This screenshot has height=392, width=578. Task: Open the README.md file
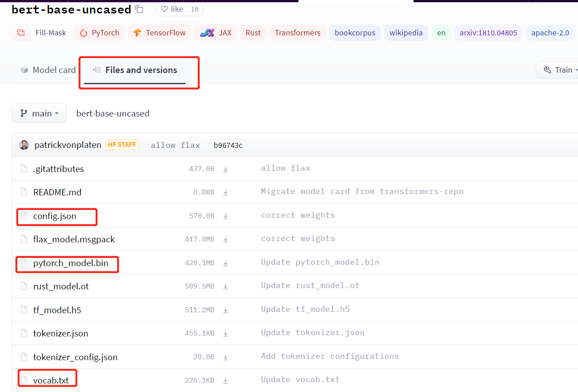point(57,192)
